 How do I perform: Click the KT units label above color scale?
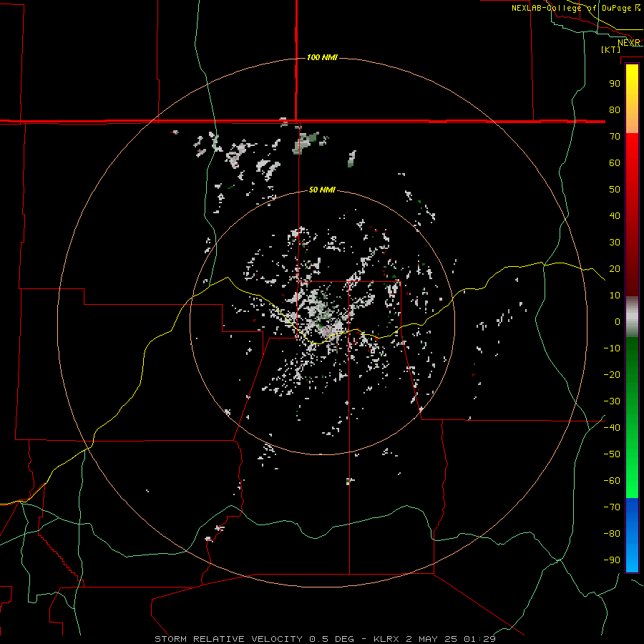(611, 49)
